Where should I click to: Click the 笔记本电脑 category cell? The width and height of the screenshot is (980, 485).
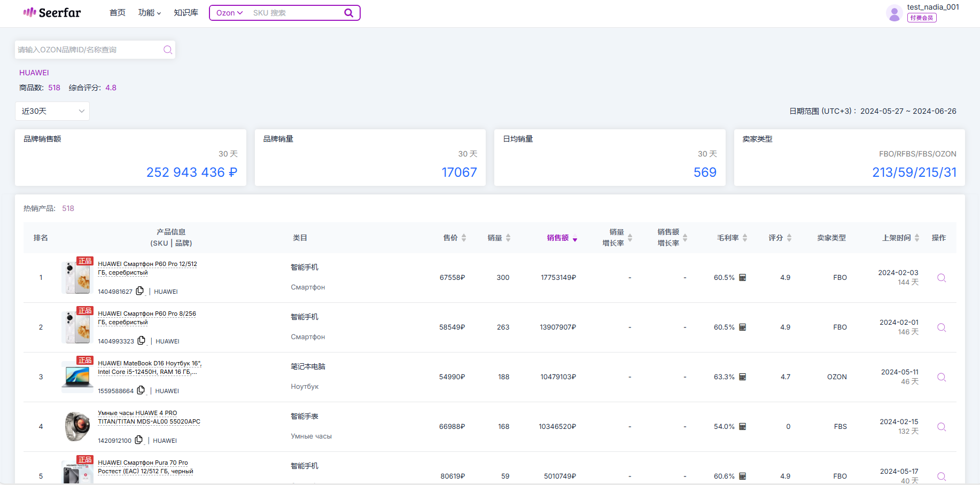click(x=308, y=366)
